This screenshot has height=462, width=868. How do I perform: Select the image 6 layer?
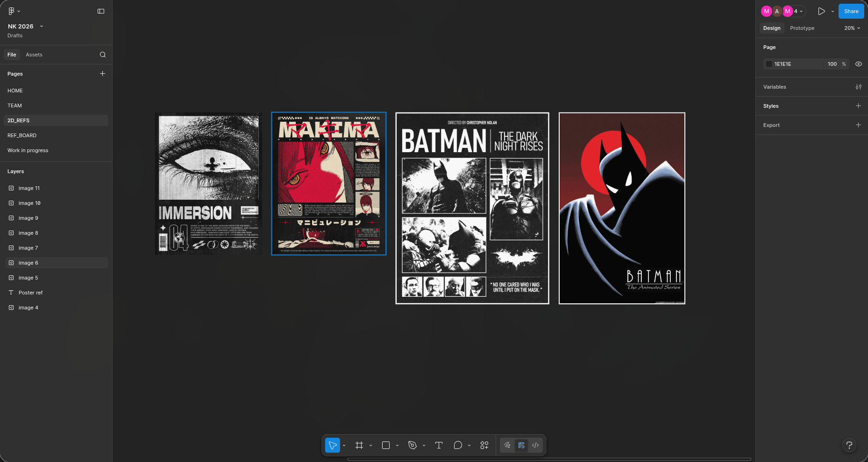56,263
